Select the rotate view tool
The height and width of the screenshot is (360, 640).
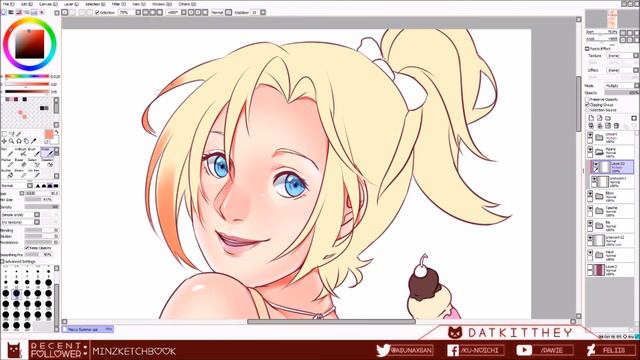[x=19, y=141]
